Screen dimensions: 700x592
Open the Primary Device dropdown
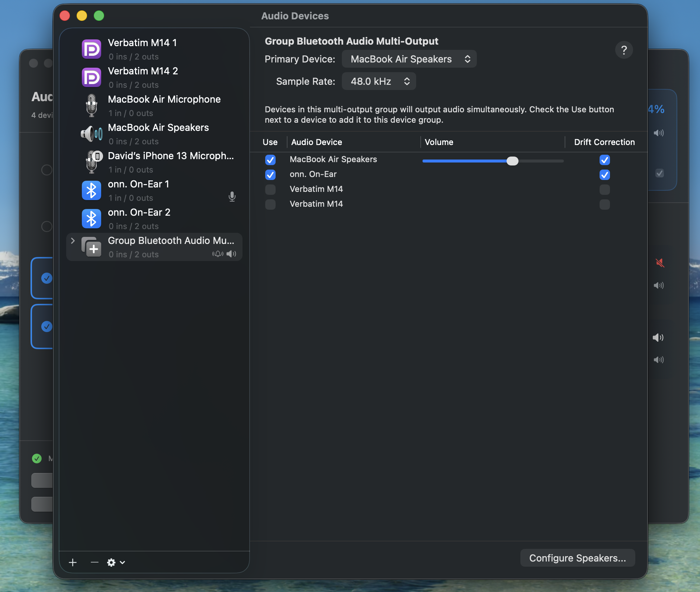coord(409,59)
